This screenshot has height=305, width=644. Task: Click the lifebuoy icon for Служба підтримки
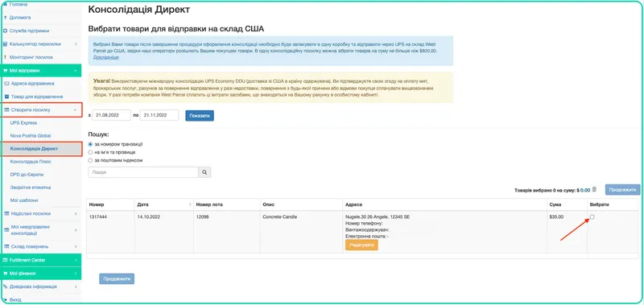click(x=5, y=31)
